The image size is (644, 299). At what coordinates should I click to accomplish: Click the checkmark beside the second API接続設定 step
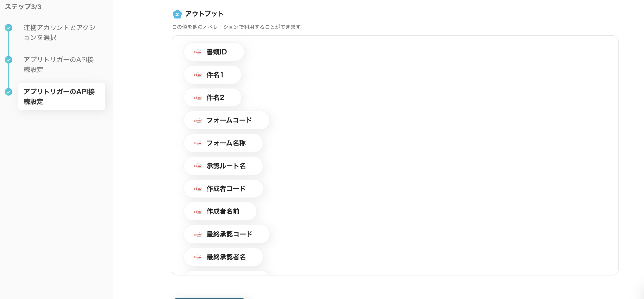[x=8, y=60]
